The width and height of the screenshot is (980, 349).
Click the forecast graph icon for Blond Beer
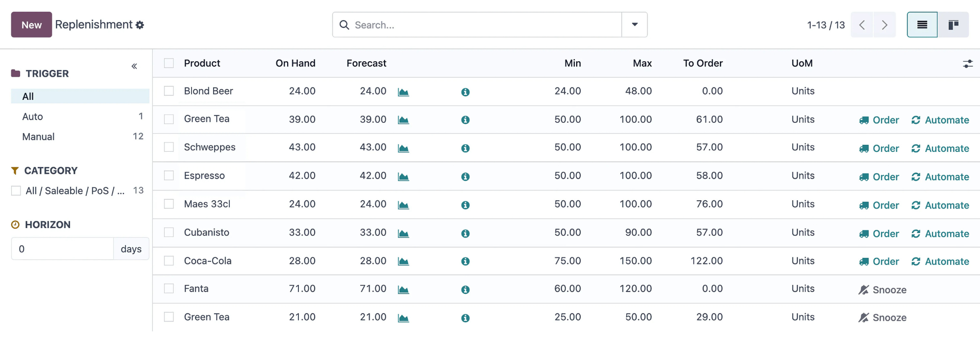pyautogui.click(x=403, y=92)
